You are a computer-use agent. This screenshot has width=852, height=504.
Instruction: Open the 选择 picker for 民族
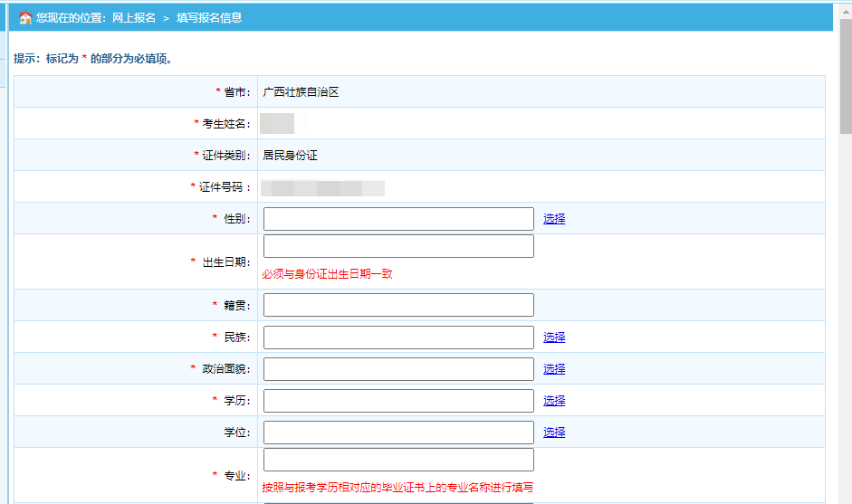pos(554,338)
